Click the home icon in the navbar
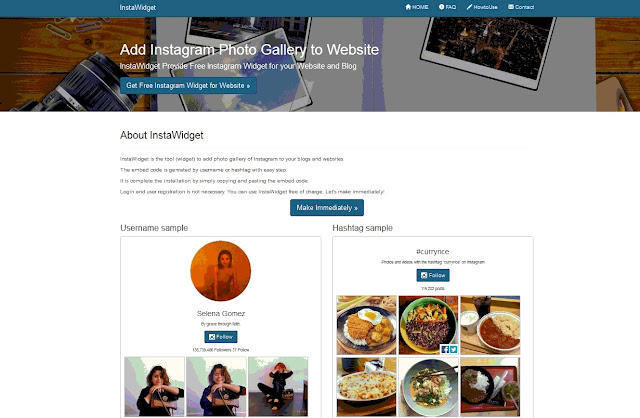The width and height of the screenshot is (640, 418). tap(408, 7)
